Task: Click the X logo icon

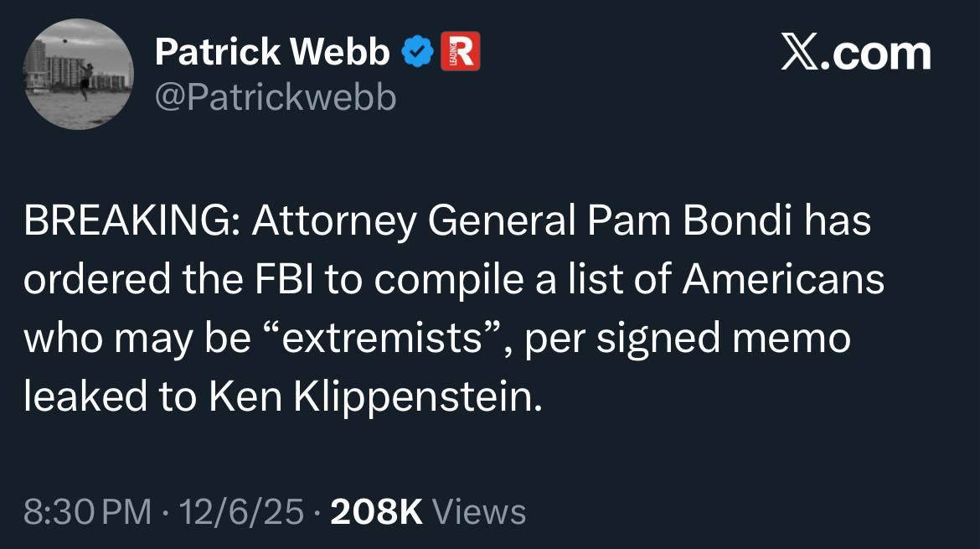Action: [x=803, y=53]
